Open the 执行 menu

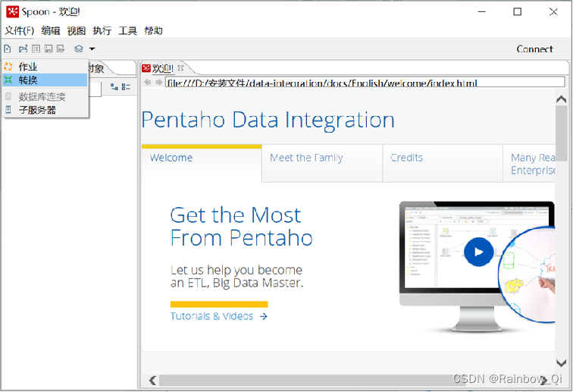102,31
